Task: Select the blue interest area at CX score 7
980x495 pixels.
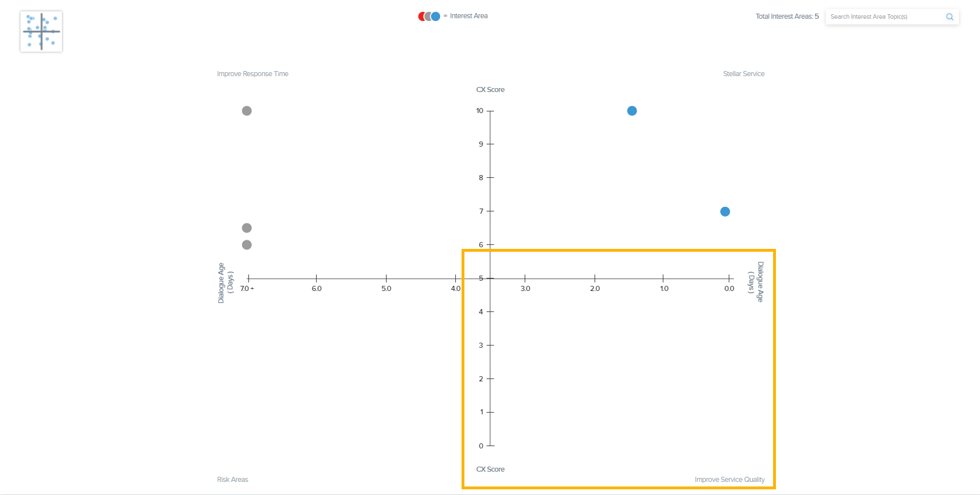Action: [725, 211]
